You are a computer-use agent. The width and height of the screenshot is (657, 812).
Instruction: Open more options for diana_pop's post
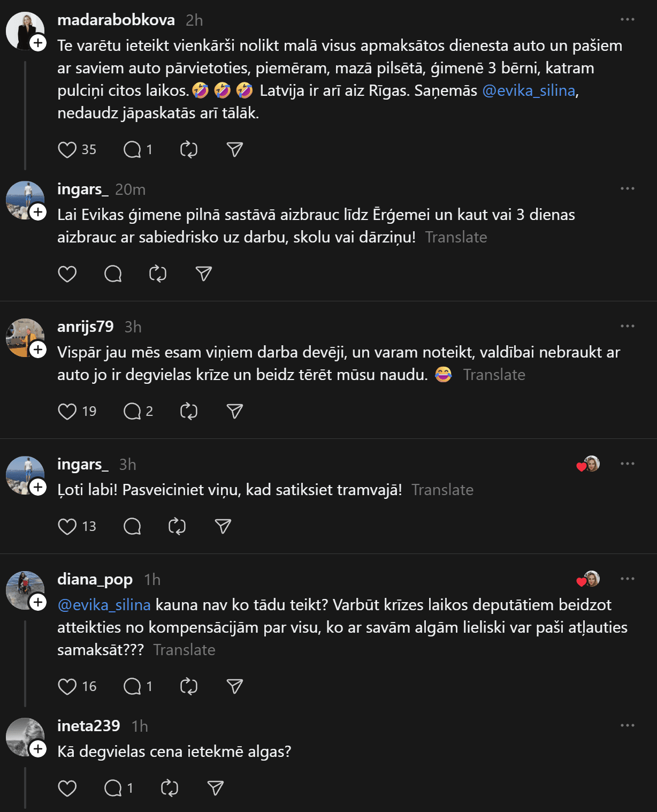coord(627,579)
